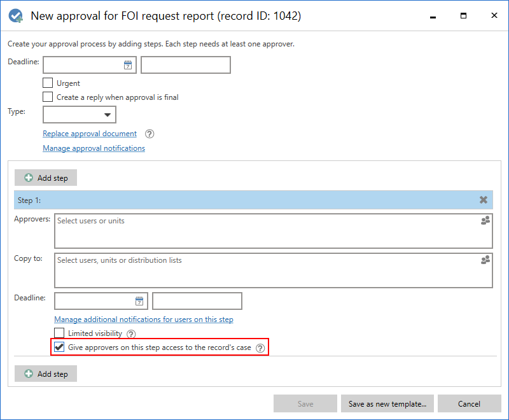Enable Limited visibility checkbox
The width and height of the screenshot is (509, 420).
pyautogui.click(x=59, y=333)
